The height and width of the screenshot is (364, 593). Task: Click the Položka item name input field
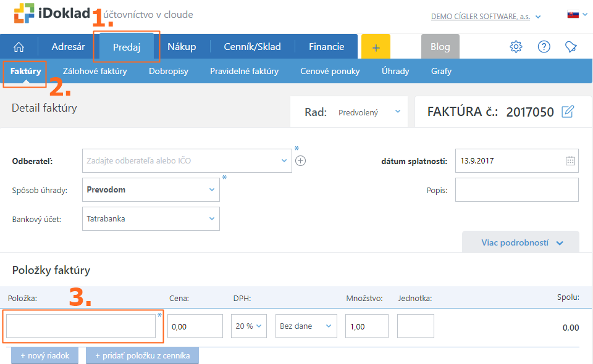pos(81,326)
